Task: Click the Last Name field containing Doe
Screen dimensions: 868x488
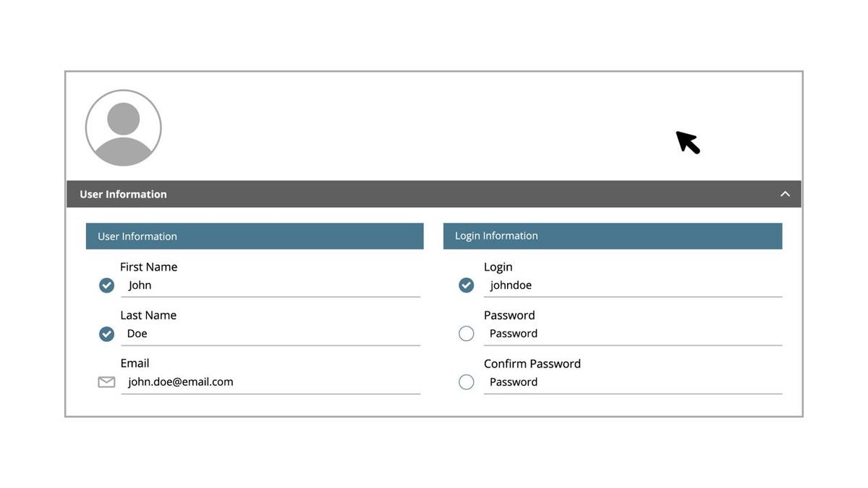Action: coord(271,334)
